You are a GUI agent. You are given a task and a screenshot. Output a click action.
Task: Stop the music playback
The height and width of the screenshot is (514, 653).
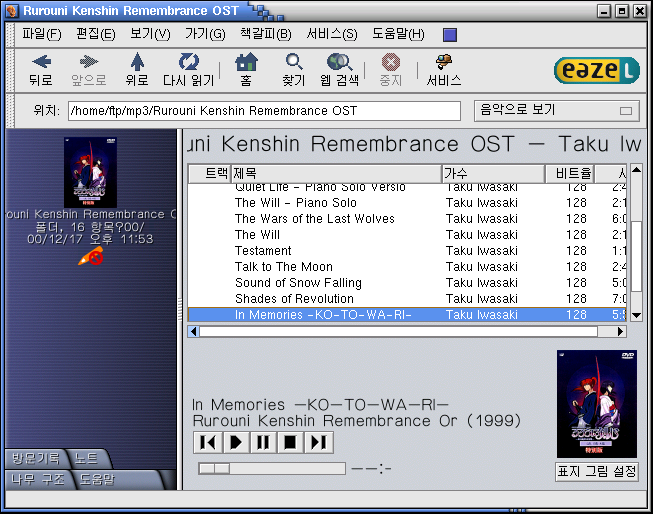click(x=290, y=442)
